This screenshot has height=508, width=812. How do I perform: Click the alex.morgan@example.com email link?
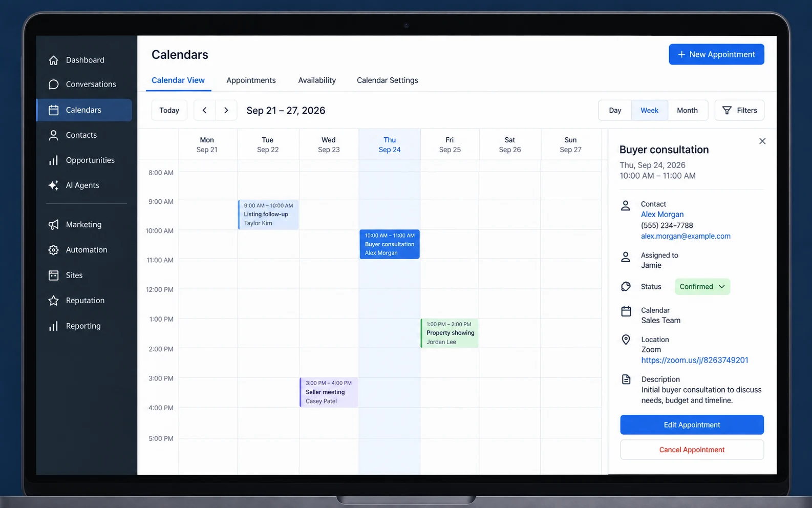(x=686, y=236)
